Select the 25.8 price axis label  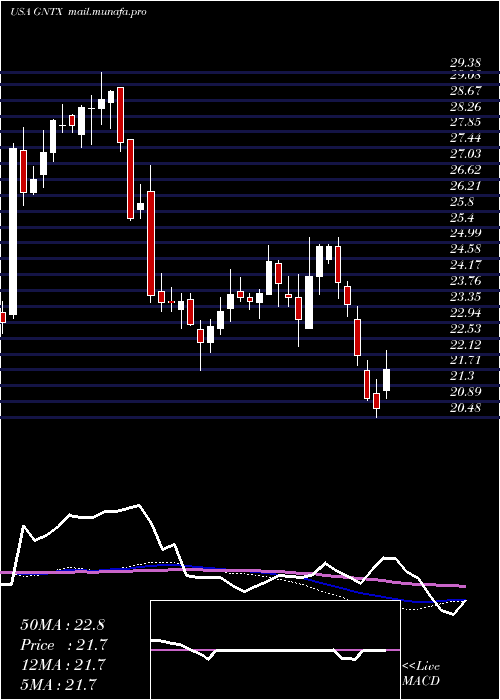(462, 201)
